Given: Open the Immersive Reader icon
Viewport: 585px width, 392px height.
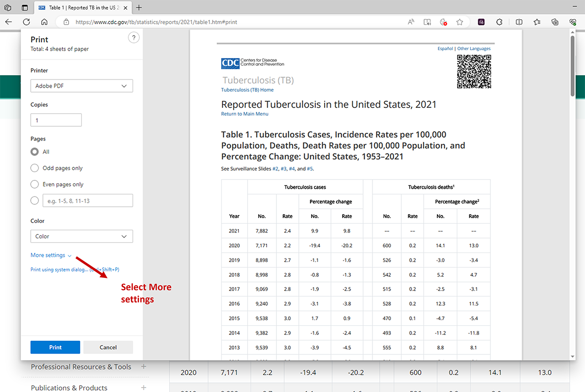Looking at the screenshot, I should 427,21.
